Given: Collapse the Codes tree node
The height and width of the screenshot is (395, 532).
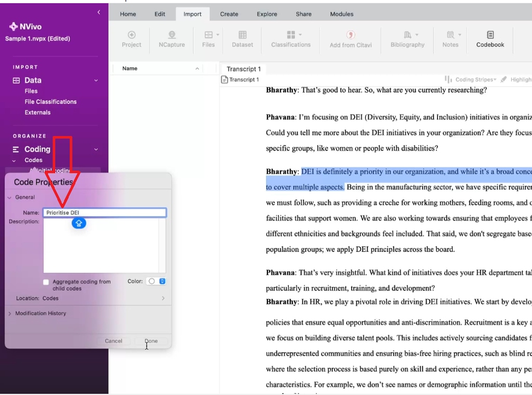Looking at the screenshot, I should pos(14,161).
